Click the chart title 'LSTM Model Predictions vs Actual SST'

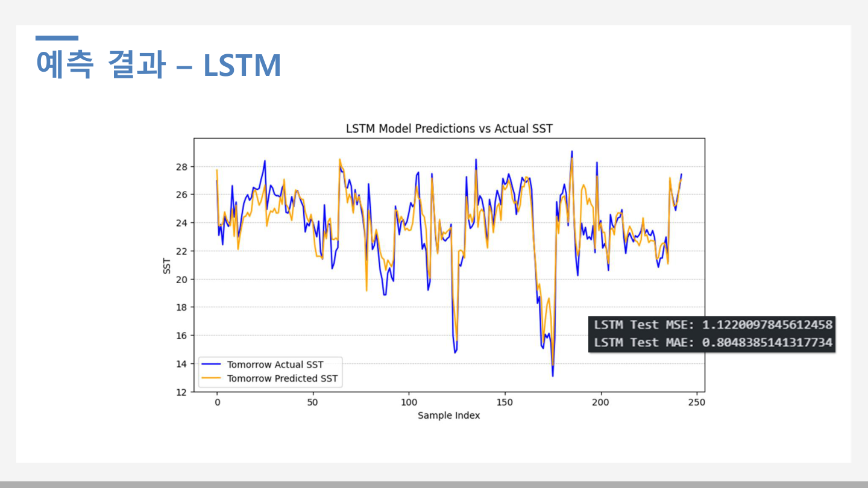pyautogui.click(x=449, y=128)
